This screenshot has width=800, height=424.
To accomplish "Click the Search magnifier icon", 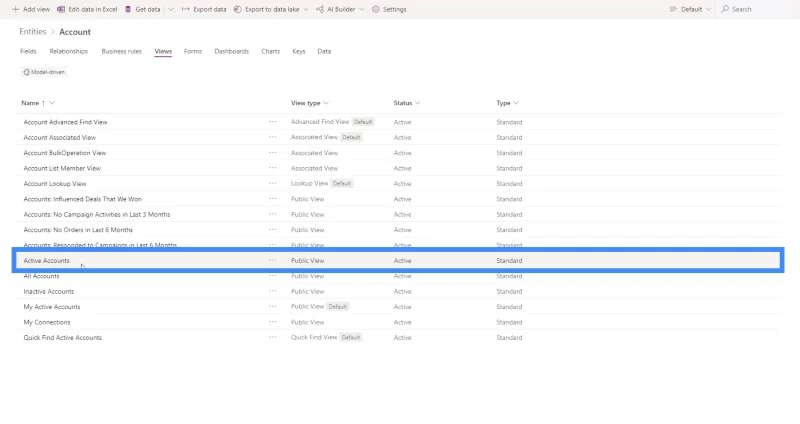I will pos(725,9).
